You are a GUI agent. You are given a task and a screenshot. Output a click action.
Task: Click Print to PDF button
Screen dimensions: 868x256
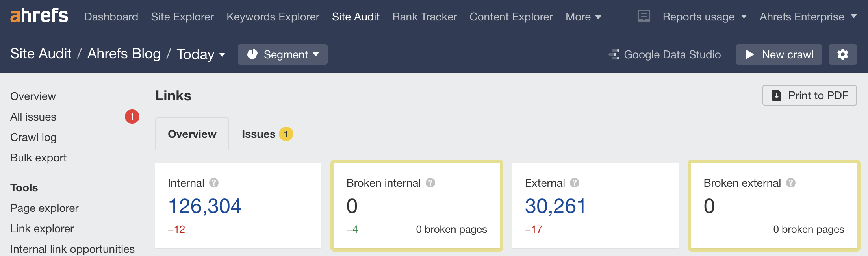pyautogui.click(x=809, y=95)
